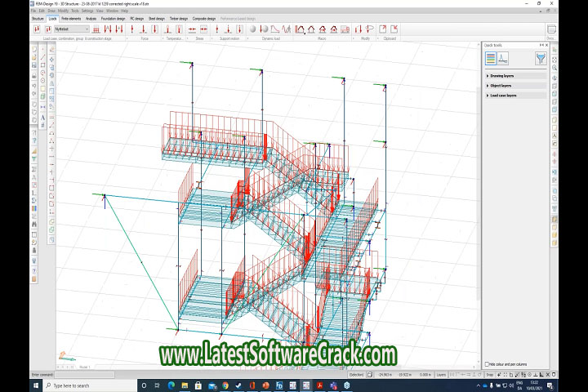This screenshot has height=392, width=588.
Task: Click the Windows Start button
Action: tap(38, 385)
